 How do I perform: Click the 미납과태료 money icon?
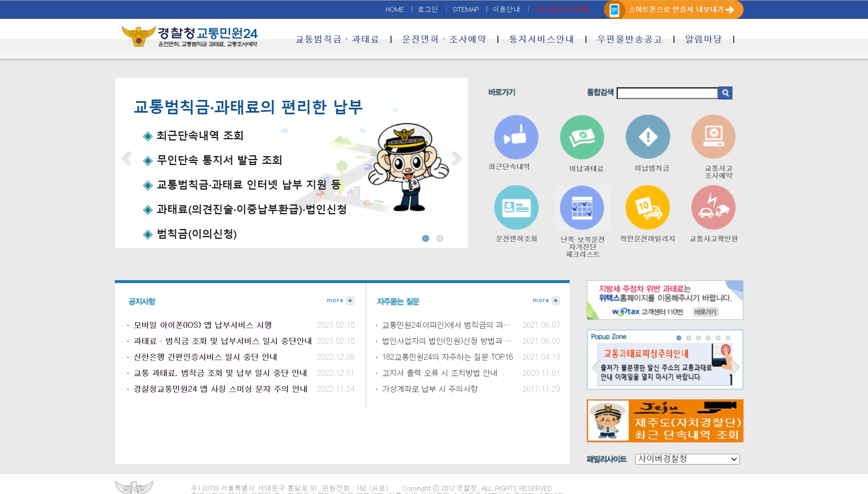click(x=582, y=137)
